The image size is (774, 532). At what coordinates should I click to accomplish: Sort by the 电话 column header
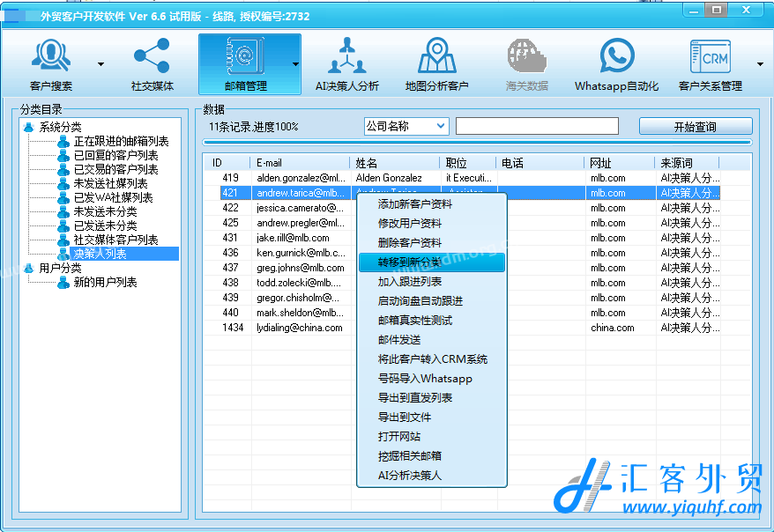(540, 163)
